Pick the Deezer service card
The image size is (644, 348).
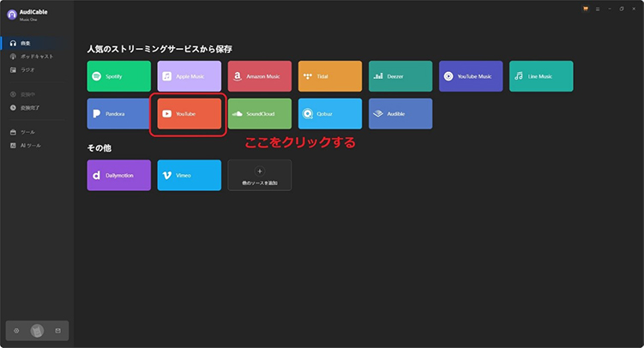tap(400, 76)
